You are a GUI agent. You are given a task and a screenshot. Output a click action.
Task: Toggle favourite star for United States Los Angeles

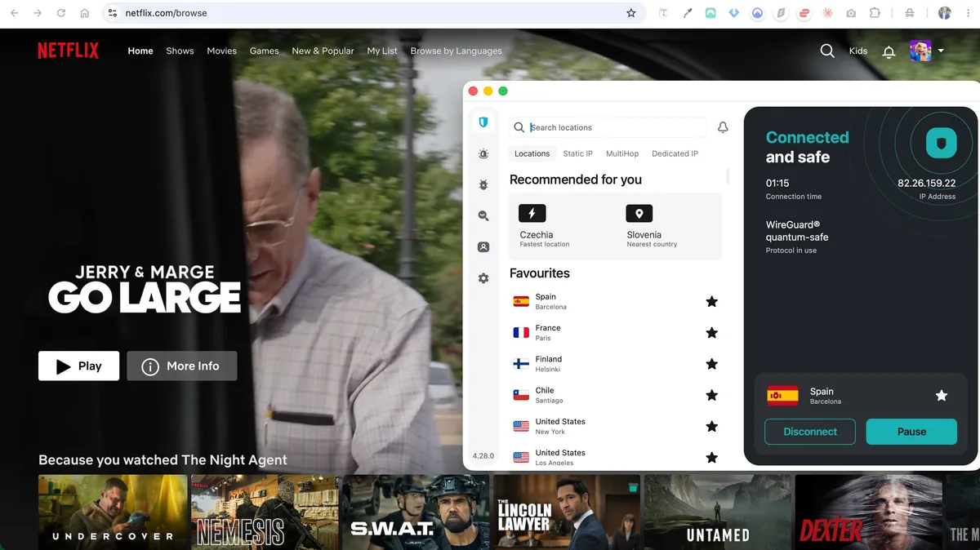(711, 457)
